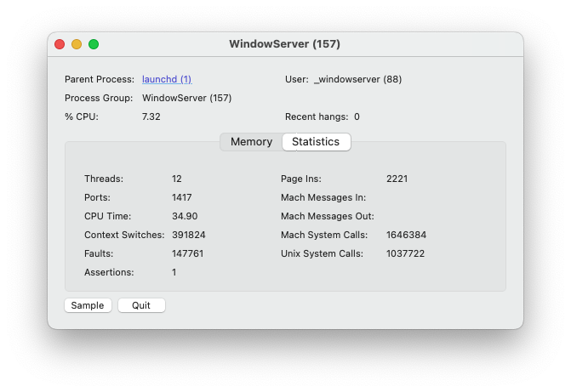The image size is (571, 392).
Task: Click the user name _windowserver (88)
Action: click(x=357, y=79)
